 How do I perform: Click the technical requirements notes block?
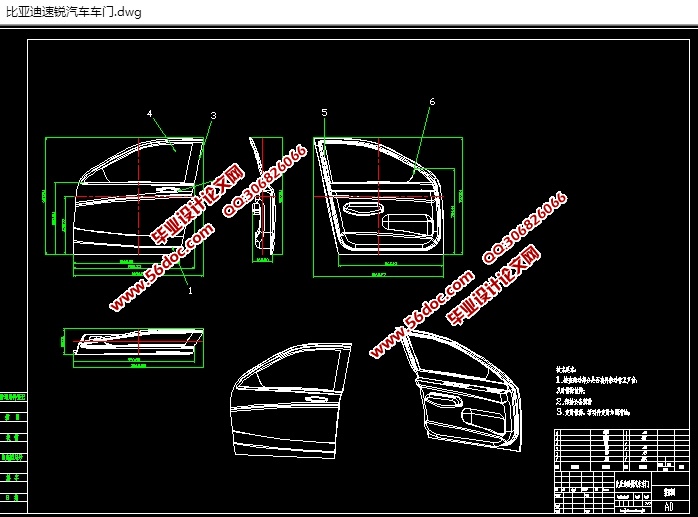click(596, 391)
